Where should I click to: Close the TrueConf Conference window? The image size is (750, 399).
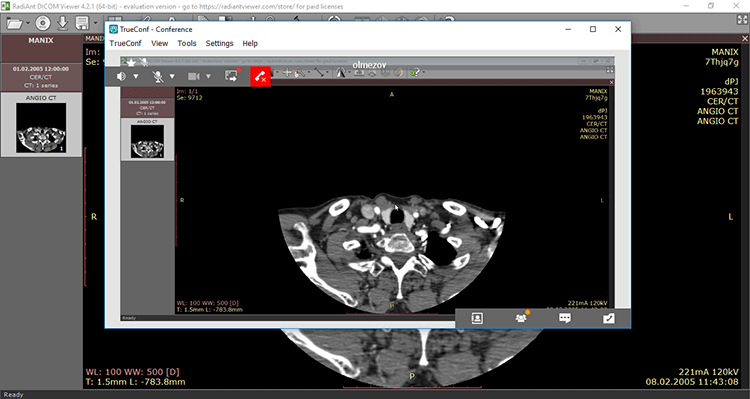click(618, 29)
